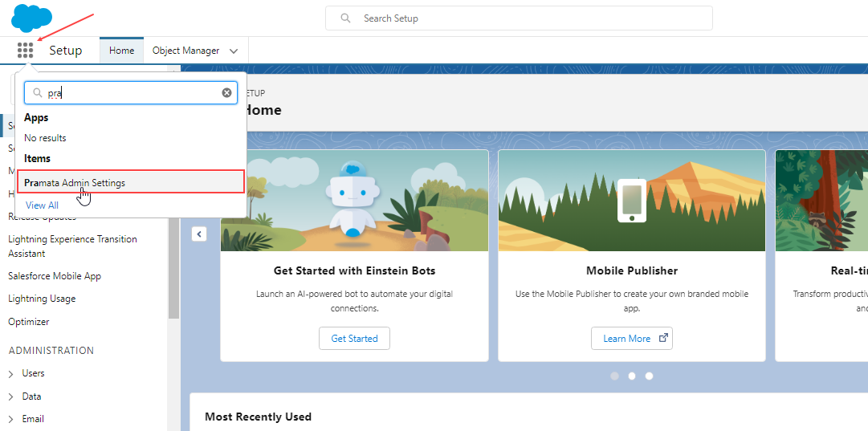Screen dimensions: 868x431
Task: Click Learn More button for Mobile Publisher
Action: tap(632, 338)
